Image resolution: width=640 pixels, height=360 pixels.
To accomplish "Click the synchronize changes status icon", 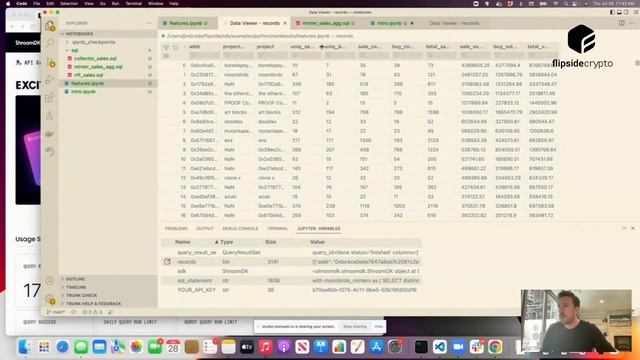I will pyautogui.click(x=74, y=312).
